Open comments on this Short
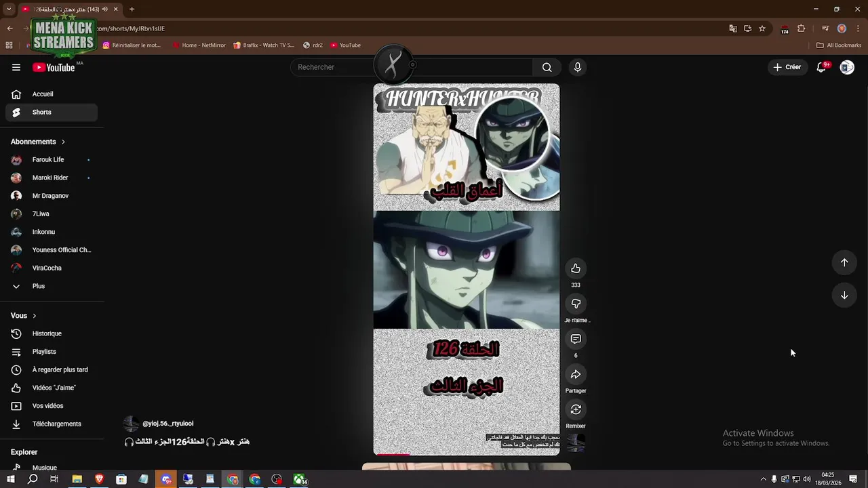Viewport: 868px width, 488px height. [576, 339]
